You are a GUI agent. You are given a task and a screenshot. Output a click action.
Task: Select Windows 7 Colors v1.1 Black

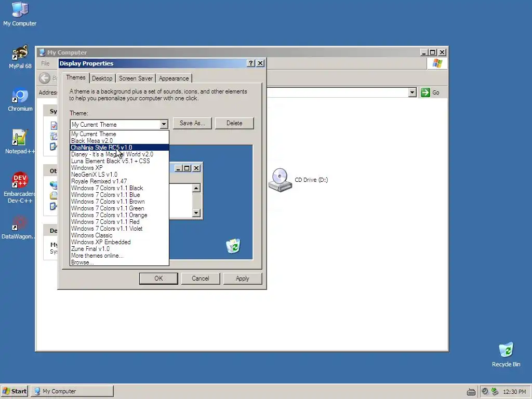pos(119,188)
